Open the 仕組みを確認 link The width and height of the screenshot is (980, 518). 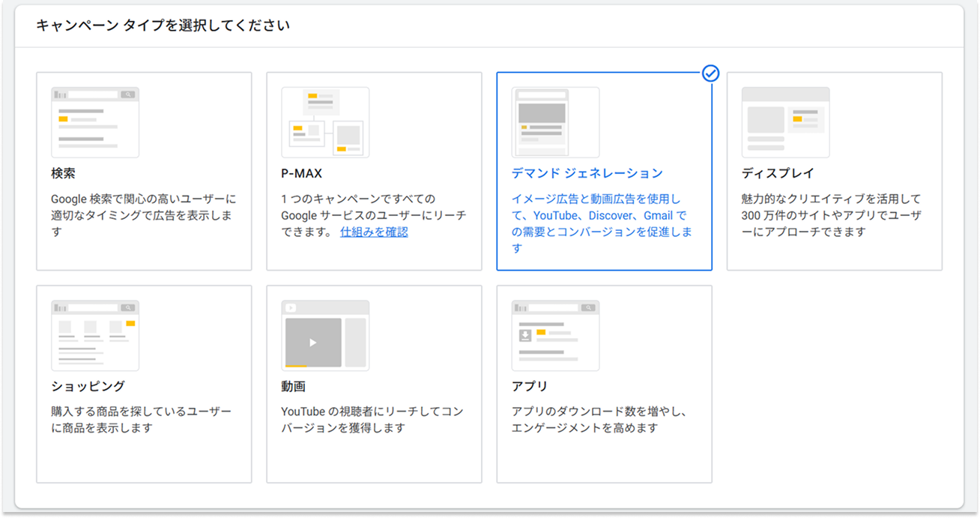(x=374, y=232)
